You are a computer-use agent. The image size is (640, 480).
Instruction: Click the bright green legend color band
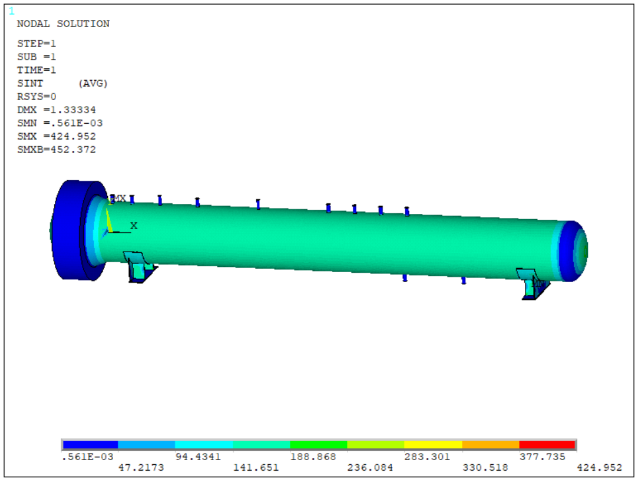point(319,445)
